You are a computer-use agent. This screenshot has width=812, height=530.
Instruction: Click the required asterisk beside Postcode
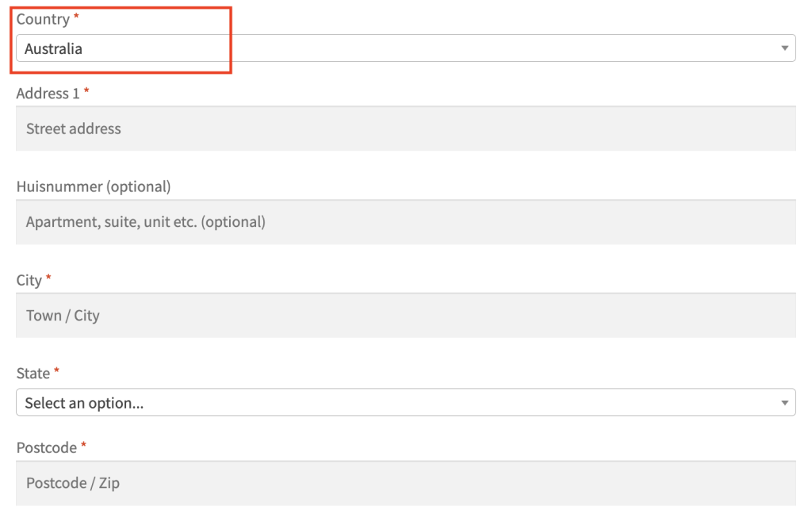(x=83, y=447)
